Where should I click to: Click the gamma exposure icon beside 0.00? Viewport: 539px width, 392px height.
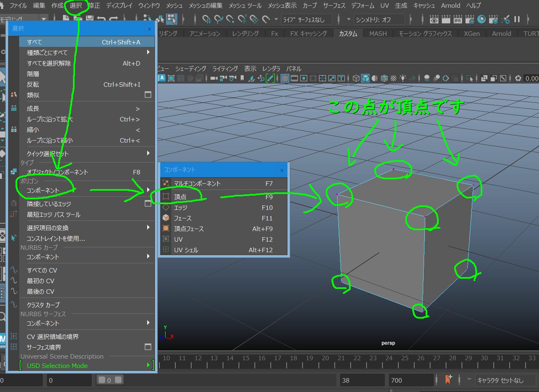(518, 78)
